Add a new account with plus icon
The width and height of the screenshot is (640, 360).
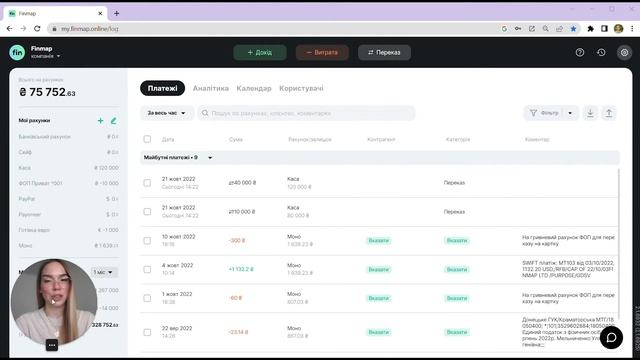point(100,120)
